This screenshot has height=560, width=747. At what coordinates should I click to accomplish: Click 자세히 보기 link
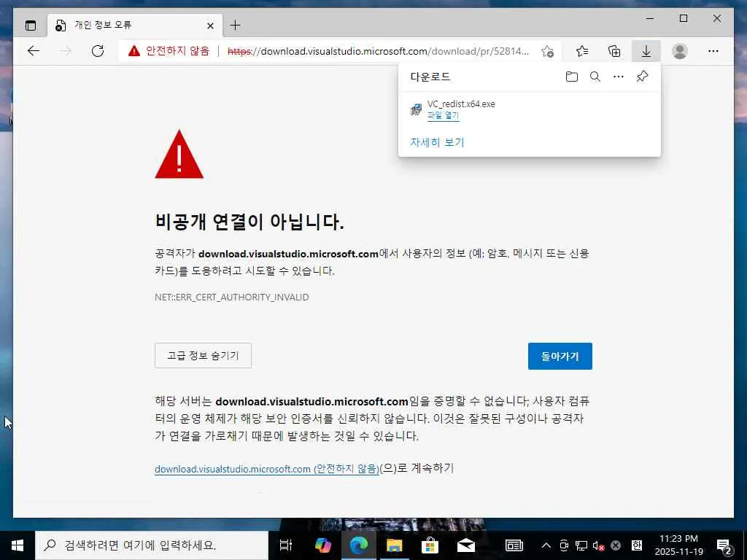437,142
